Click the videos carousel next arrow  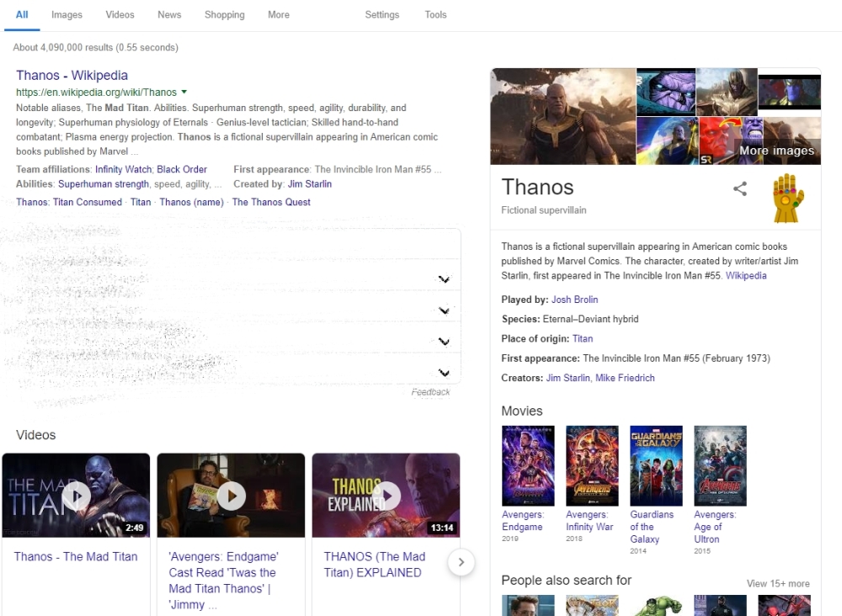coord(461,562)
